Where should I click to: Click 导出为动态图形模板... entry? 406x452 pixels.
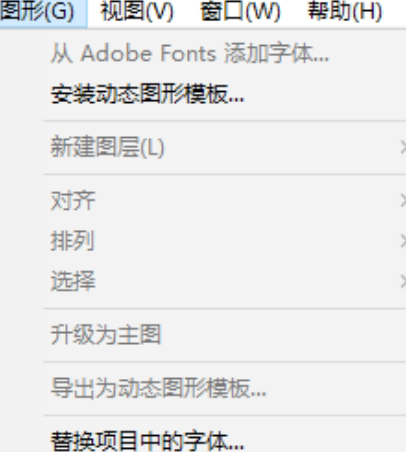pyautogui.click(x=225, y=388)
